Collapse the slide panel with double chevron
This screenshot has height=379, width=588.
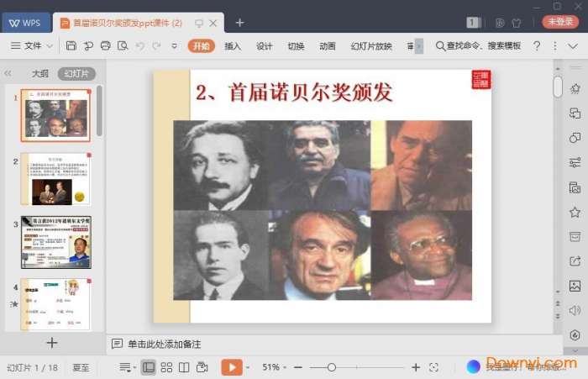click(x=8, y=74)
